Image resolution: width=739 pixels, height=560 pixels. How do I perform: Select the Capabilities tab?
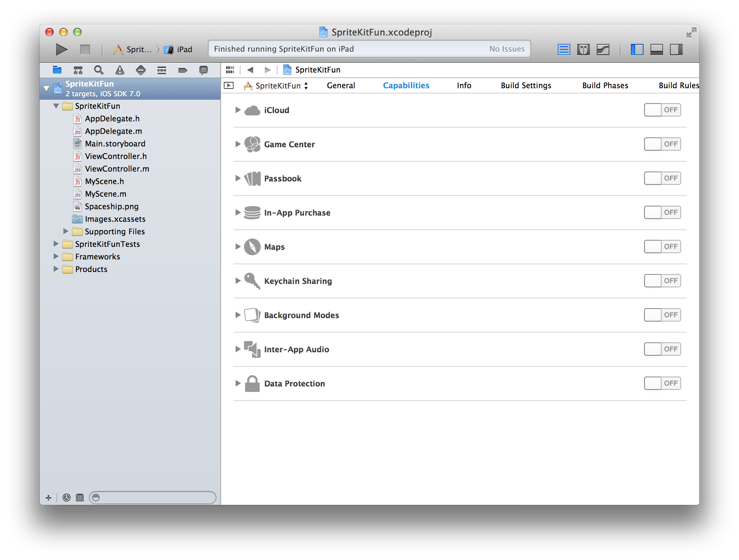click(406, 85)
